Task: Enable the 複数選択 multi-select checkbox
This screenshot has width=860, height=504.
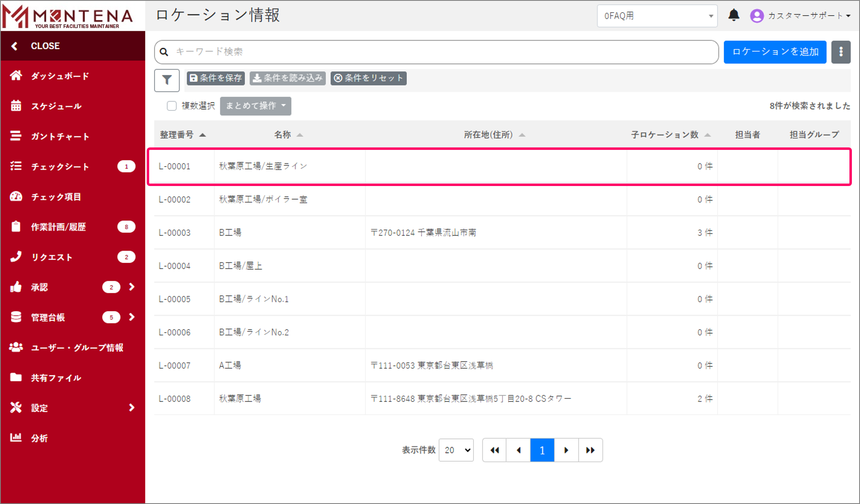Action: pos(172,106)
